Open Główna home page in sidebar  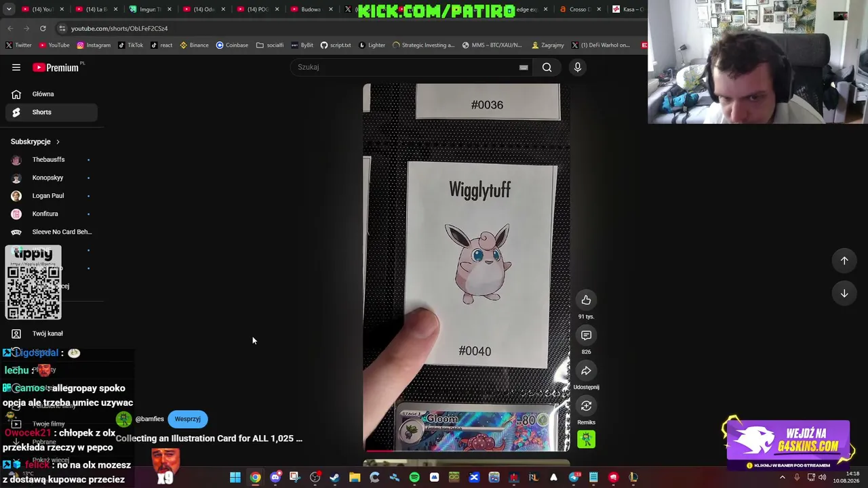click(52, 94)
